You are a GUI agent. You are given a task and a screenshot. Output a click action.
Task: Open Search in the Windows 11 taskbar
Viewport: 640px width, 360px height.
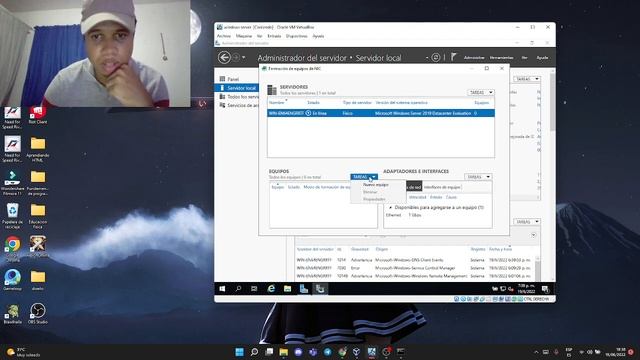254,352
